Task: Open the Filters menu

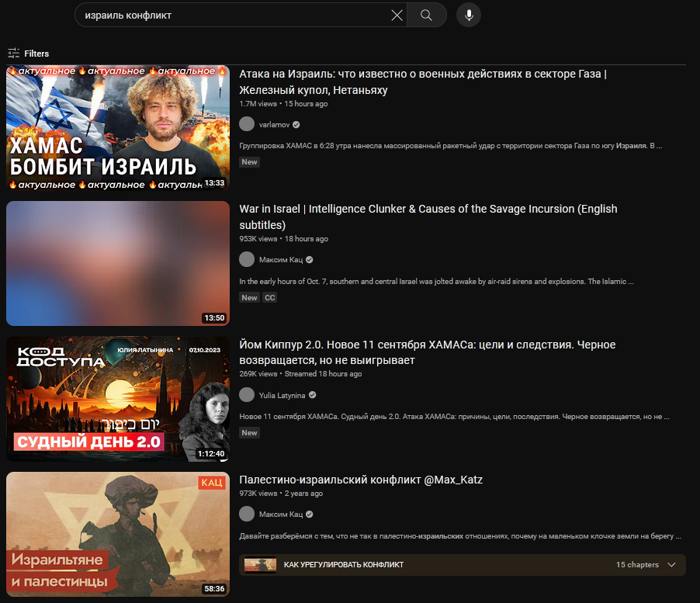Action: pyautogui.click(x=28, y=54)
